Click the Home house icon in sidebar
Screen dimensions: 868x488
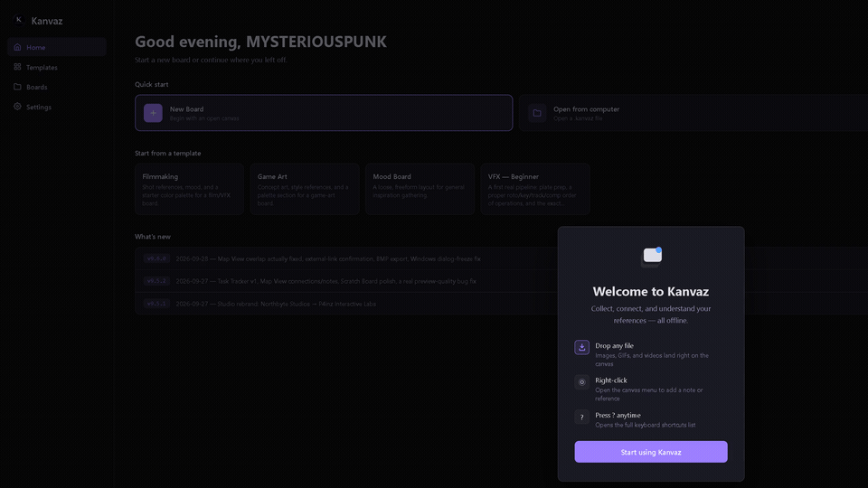tap(17, 47)
